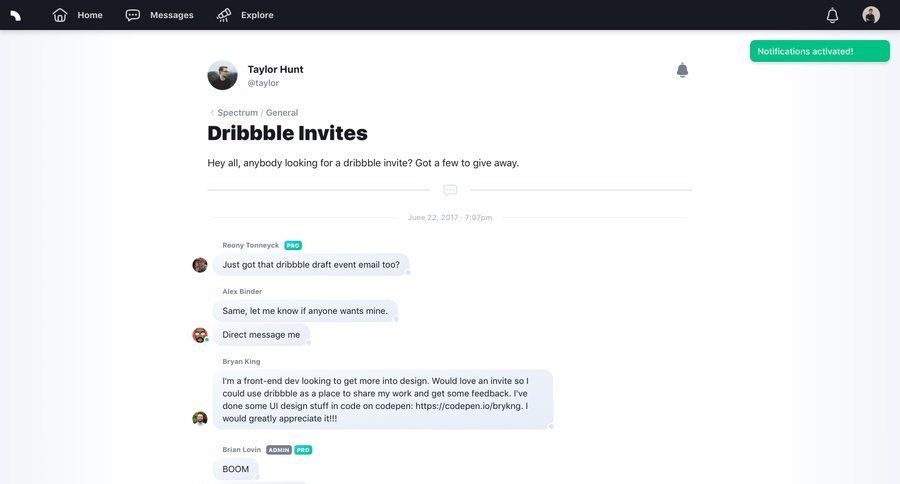Image resolution: width=900 pixels, height=484 pixels.
Task: Click the Spectrum logo icon
Action: click(16, 15)
